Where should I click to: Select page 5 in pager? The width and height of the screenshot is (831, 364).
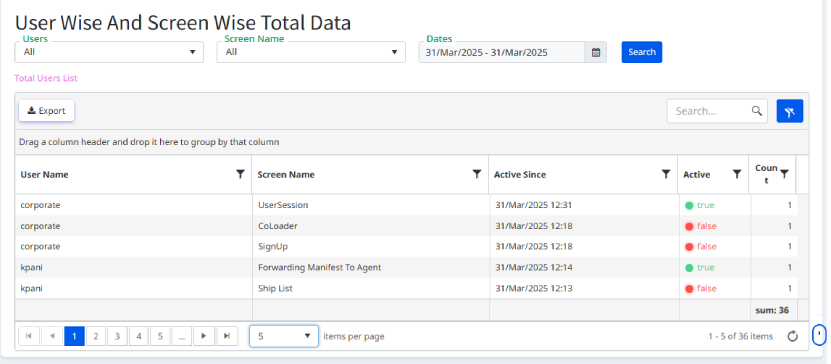pos(160,336)
